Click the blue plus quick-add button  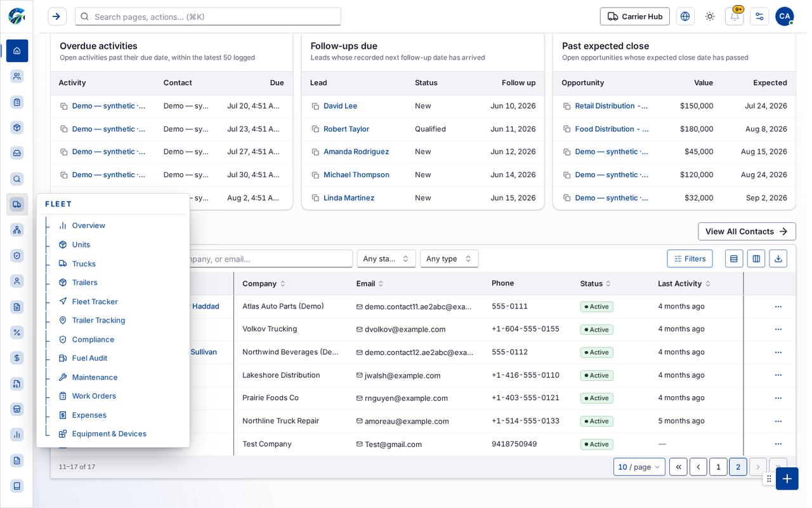[x=787, y=479]
